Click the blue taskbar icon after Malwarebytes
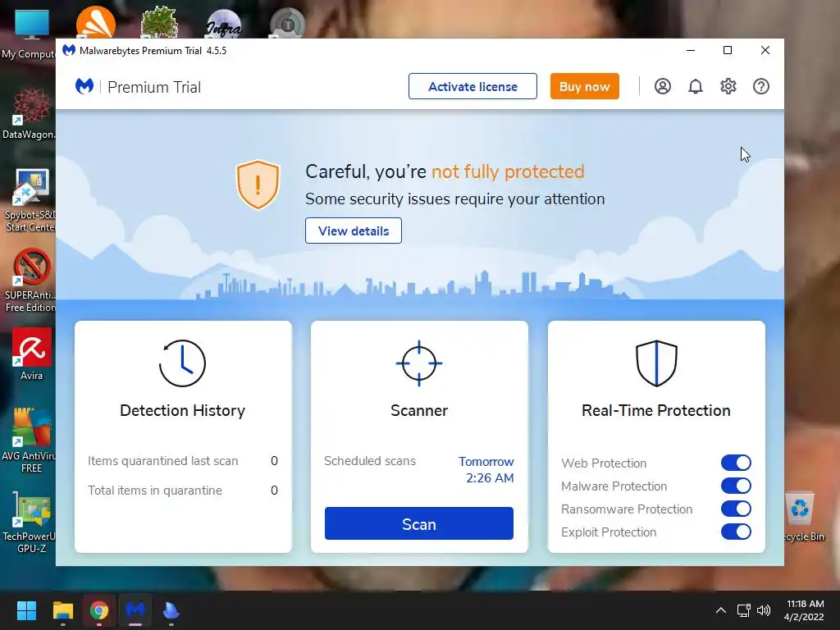Screen dimensions: 840x630 tap(171, 610)
